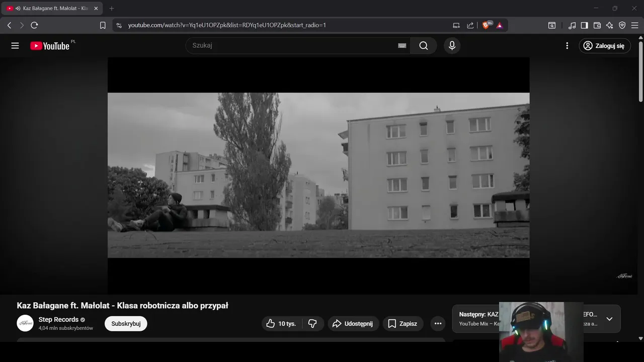This screenshot has height=362, width=644.
Task: Click the 4,04 mln subskrybentów text
Action: coord(66,328)
